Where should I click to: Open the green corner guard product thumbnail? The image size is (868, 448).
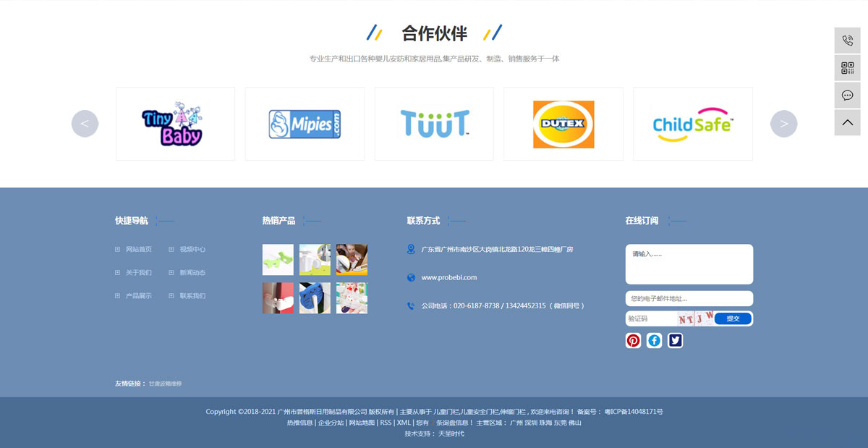click(278, 260)
